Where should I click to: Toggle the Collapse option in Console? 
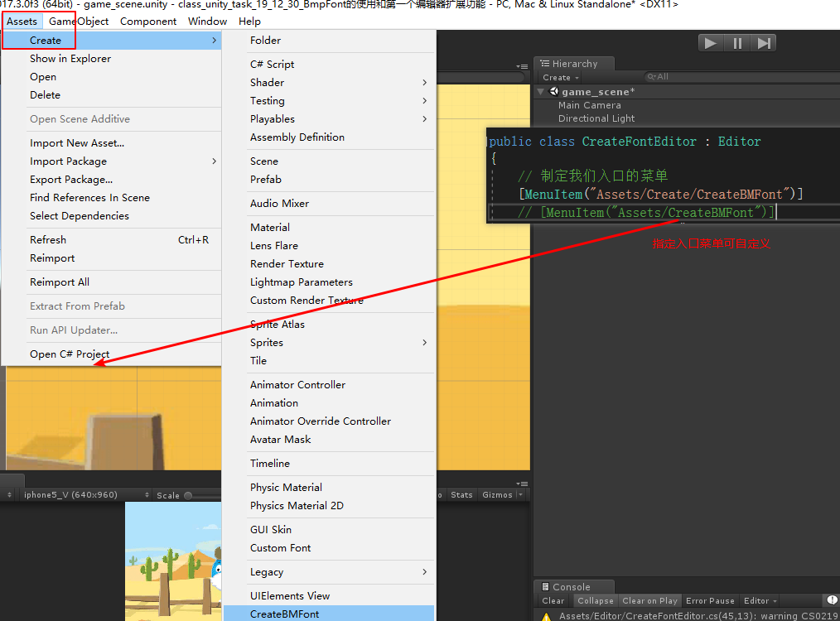(596, 600)
